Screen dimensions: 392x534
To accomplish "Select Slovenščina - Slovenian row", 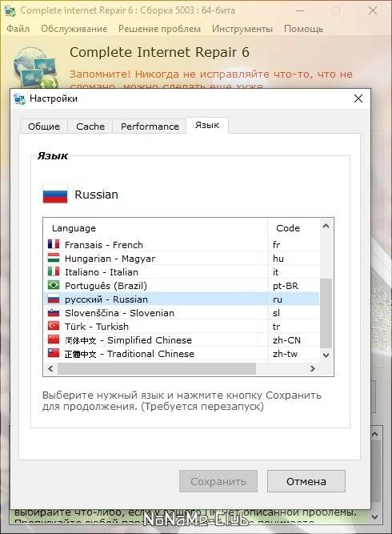I will (x=182, y=313).
